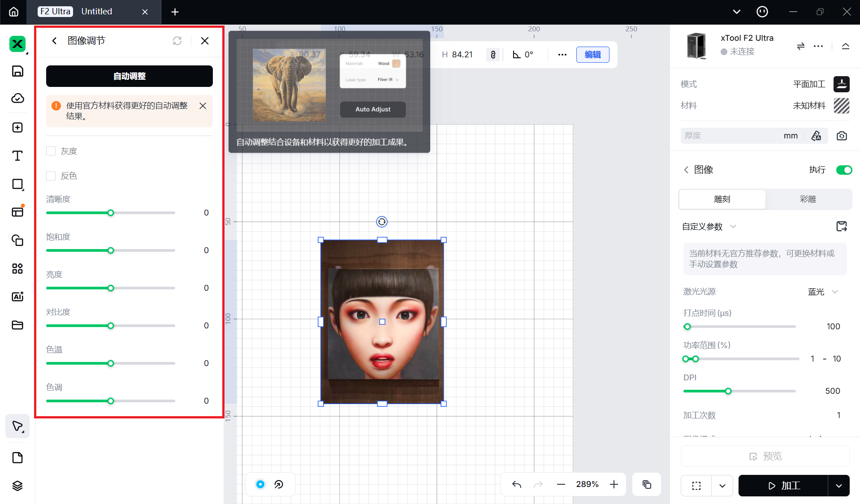Screen dimensions: 860x504
Task: Open the cloud save icon
Action: point(17,99)
